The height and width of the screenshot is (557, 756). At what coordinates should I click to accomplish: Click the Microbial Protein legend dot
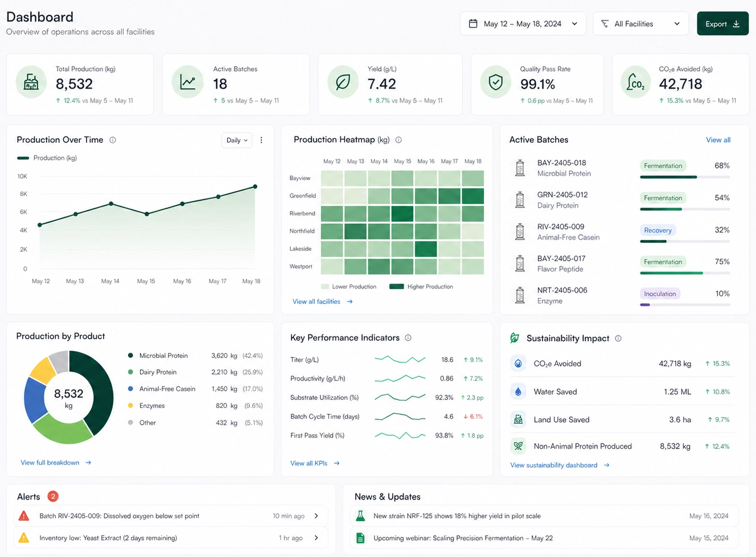tap(130, 356)
